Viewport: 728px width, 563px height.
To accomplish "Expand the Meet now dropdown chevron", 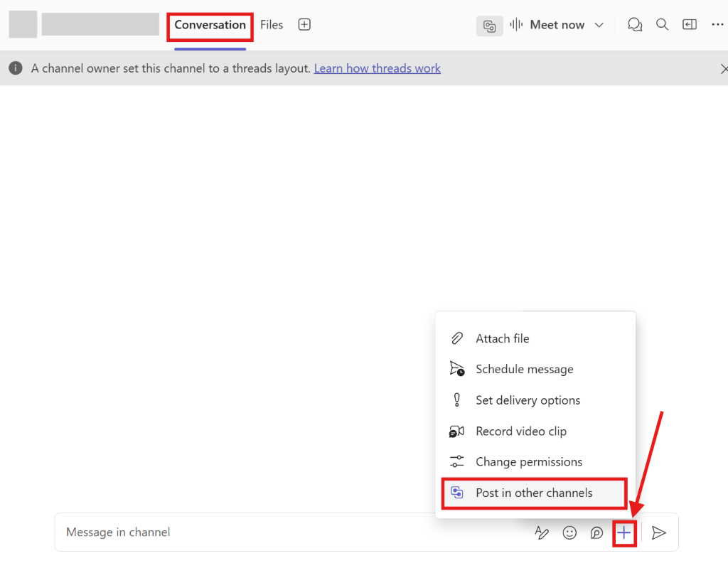I will tap(599, 25).
